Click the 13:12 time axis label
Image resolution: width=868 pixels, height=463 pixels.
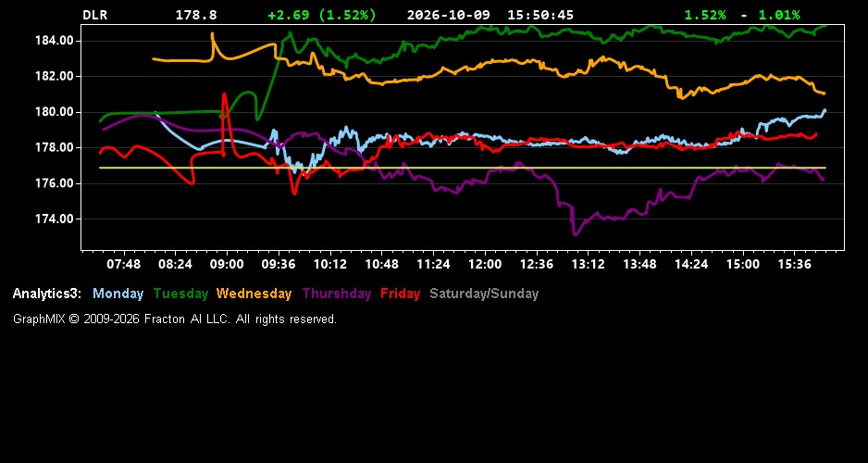(x=588, y=265)
